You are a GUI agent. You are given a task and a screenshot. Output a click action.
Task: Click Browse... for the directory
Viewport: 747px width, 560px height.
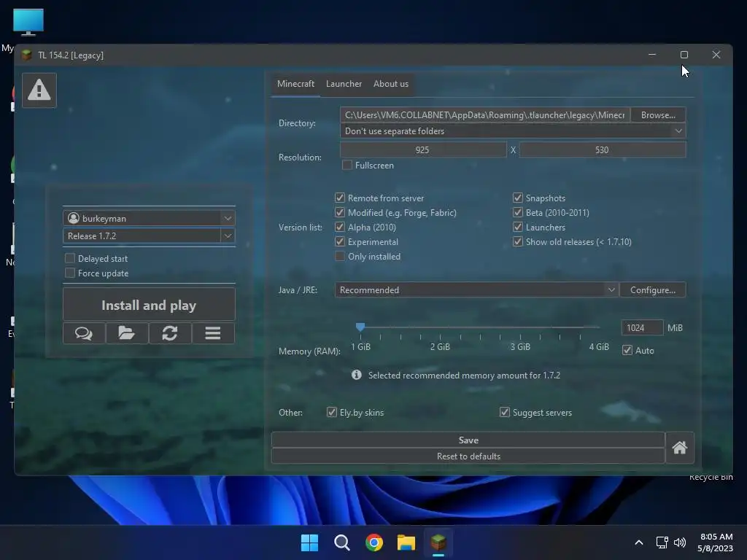point(658,114)
